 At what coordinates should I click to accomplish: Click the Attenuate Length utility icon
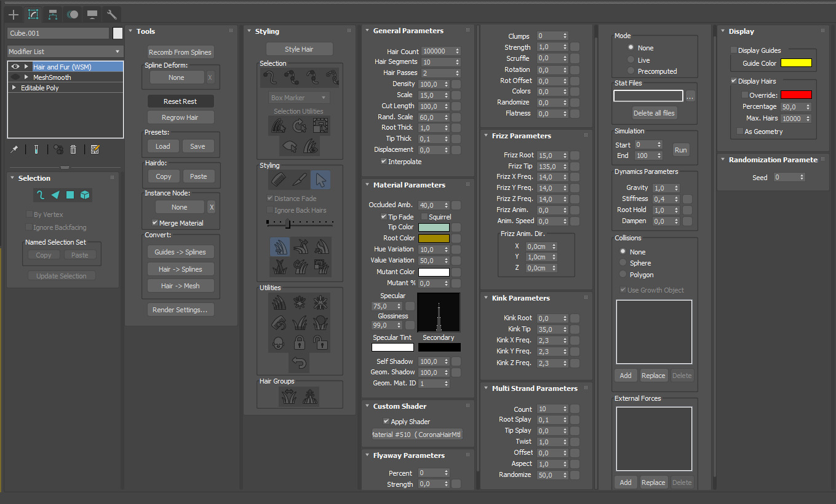[x=279, y=302]
